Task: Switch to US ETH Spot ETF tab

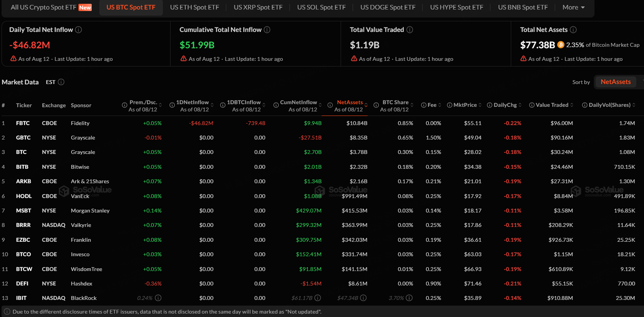Action: pos(194,7)
